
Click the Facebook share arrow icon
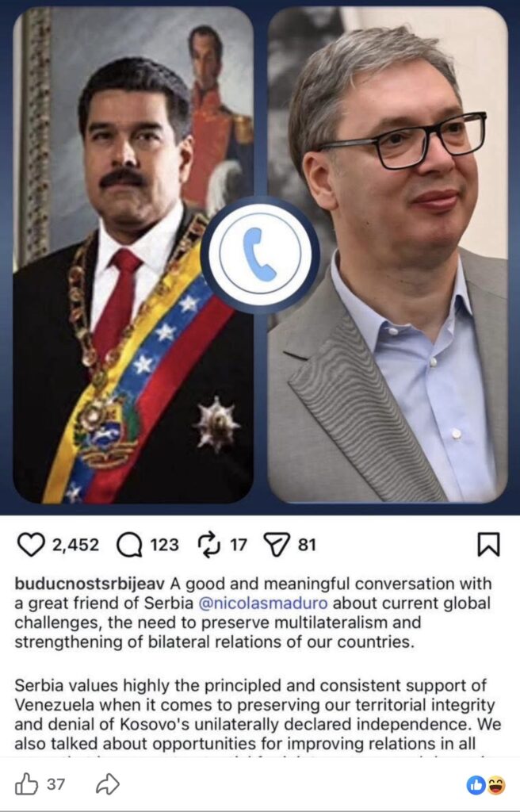[108, 784]
